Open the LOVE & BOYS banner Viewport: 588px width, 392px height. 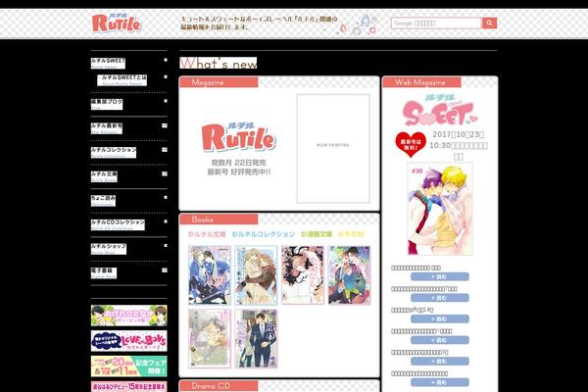[x=128, y=341]
